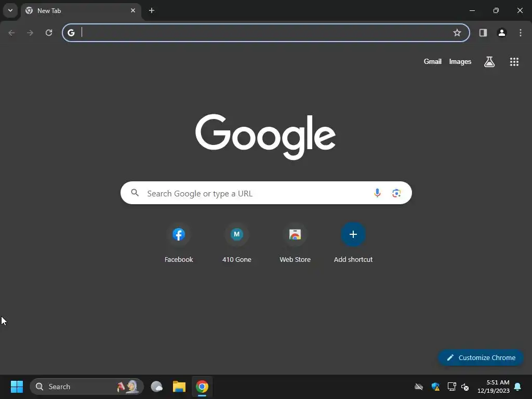Image resolution: width=532 pixels, height=399 pixels.
Task: Open Gmail link
Action: click(x=433, y=61)
